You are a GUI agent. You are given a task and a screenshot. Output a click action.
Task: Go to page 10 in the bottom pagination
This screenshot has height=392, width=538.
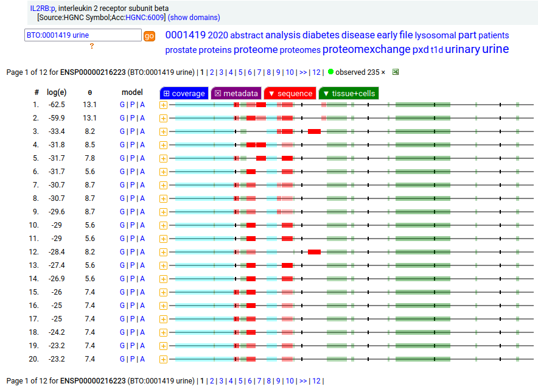pyautogui.click(x=290, y=381)
